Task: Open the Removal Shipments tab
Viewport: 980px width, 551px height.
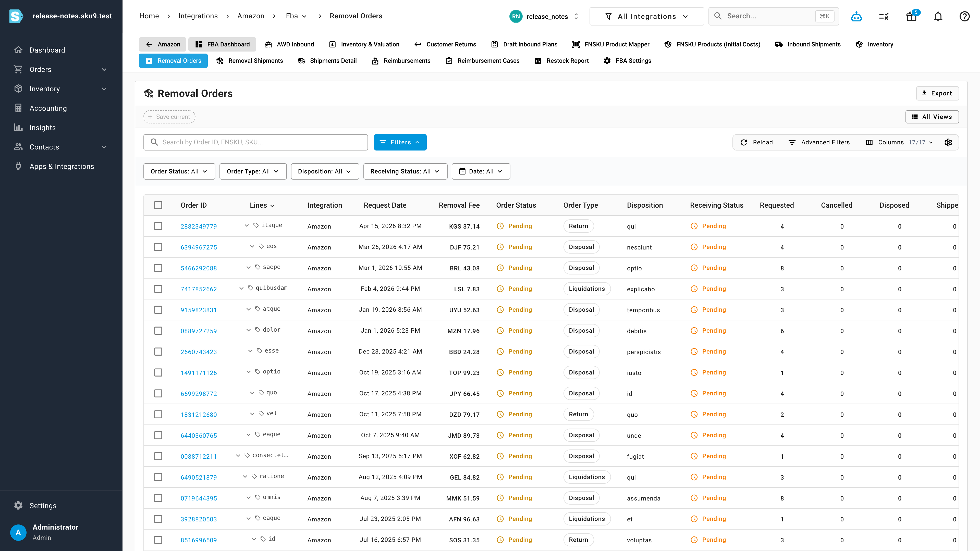Action: (x=250, y=61)
